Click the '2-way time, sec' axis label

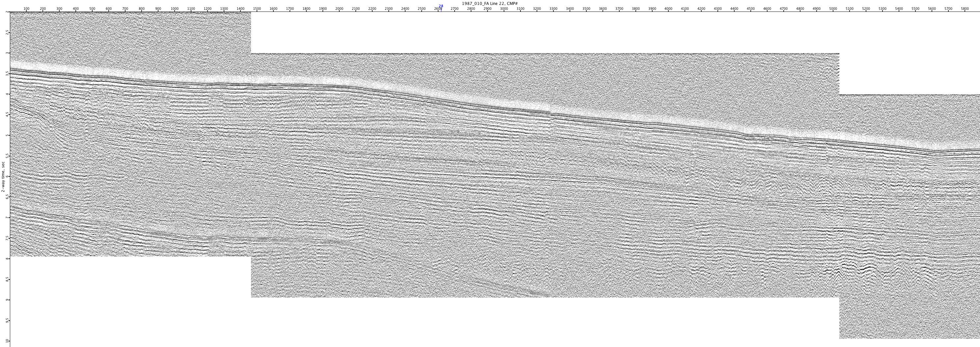click(3, 177)
